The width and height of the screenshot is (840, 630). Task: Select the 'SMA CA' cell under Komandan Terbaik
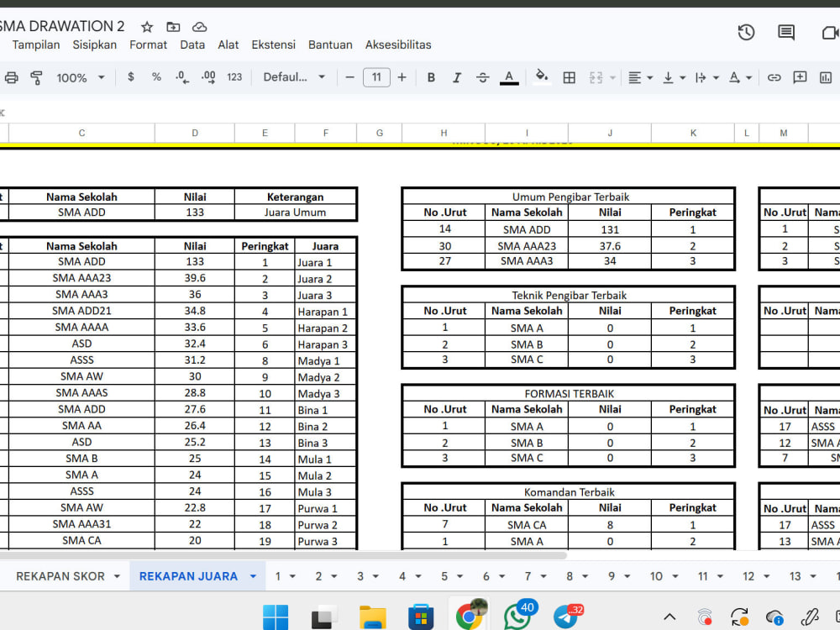click(527, 526)
